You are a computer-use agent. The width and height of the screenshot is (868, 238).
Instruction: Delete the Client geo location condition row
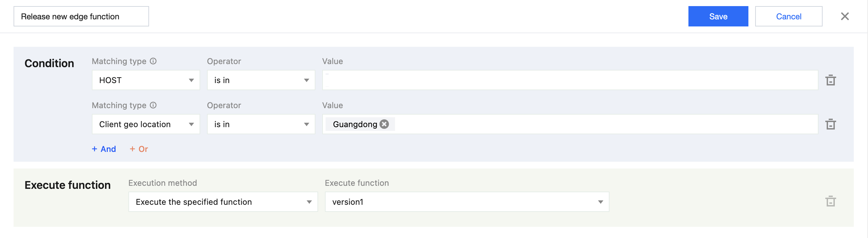tap(830, 124)
